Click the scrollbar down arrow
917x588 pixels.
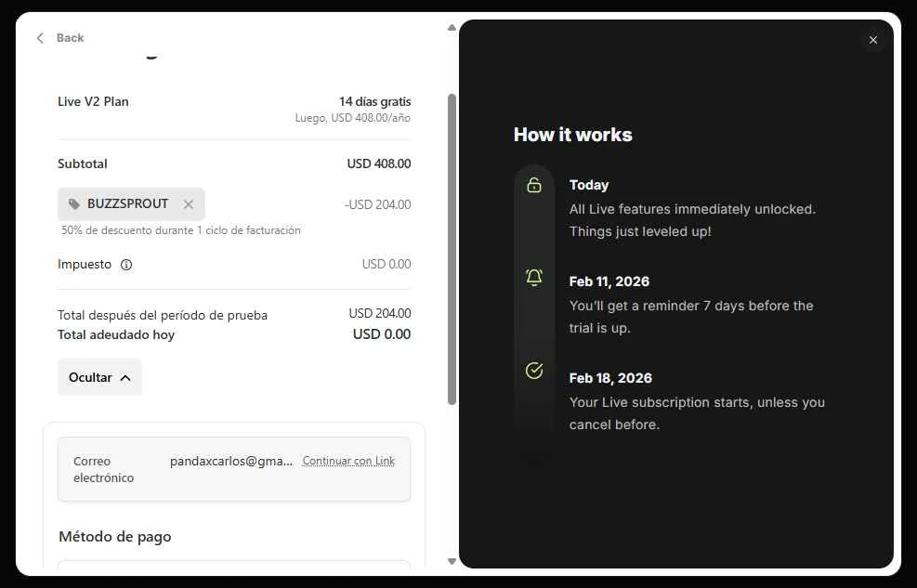452,561
